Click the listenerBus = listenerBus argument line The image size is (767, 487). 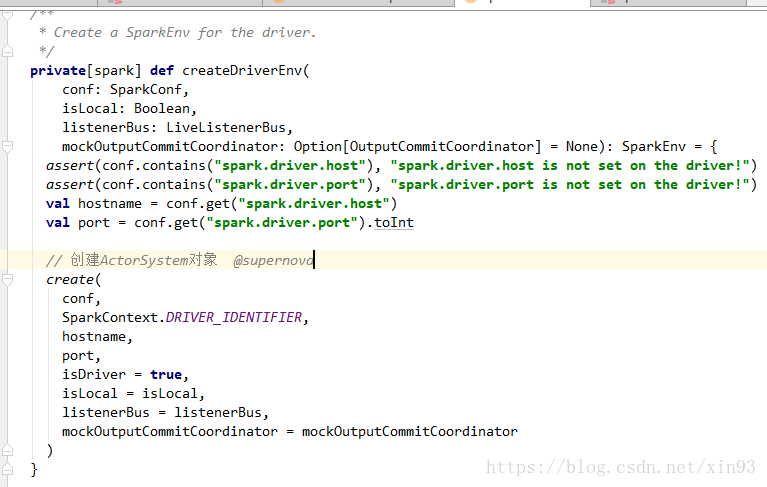(165, 413)
